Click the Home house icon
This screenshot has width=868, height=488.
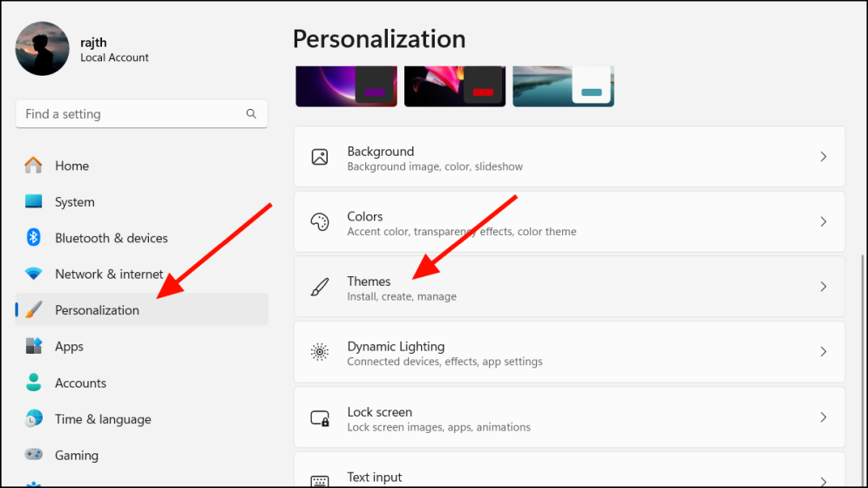pyautogui.click(x=33, y=166)
